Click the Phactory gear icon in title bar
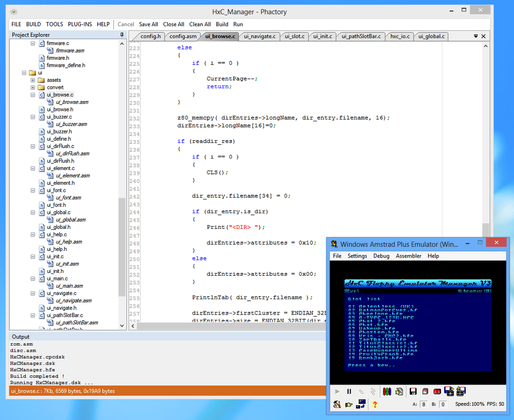This screenshot has width=514, height=420. 14,12
